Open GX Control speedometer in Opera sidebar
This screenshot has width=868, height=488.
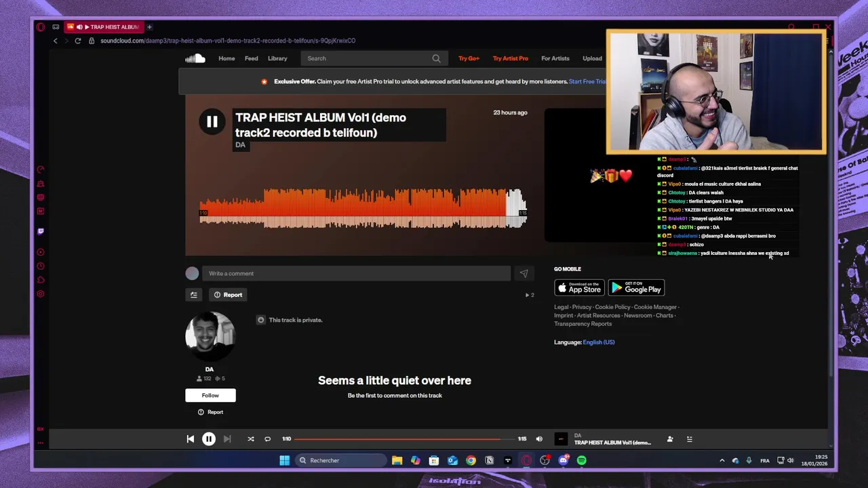[41, 169]
